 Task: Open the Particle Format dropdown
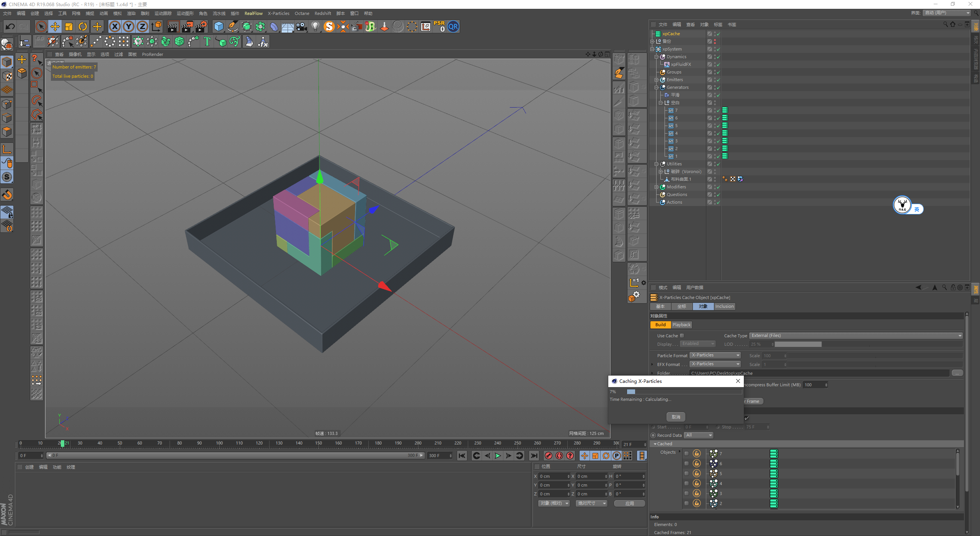pos(715,355)
